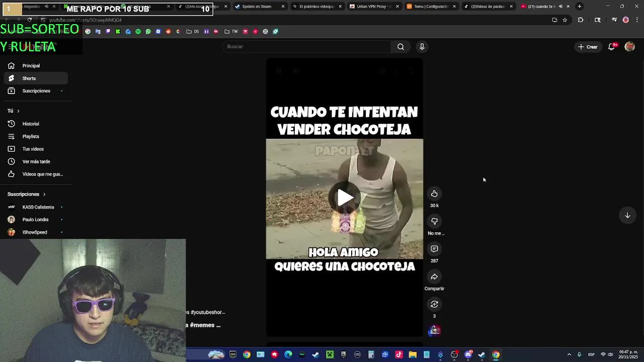Show hidden system tray icons
This screenshot has height=362, width=644.
point(569,354)
